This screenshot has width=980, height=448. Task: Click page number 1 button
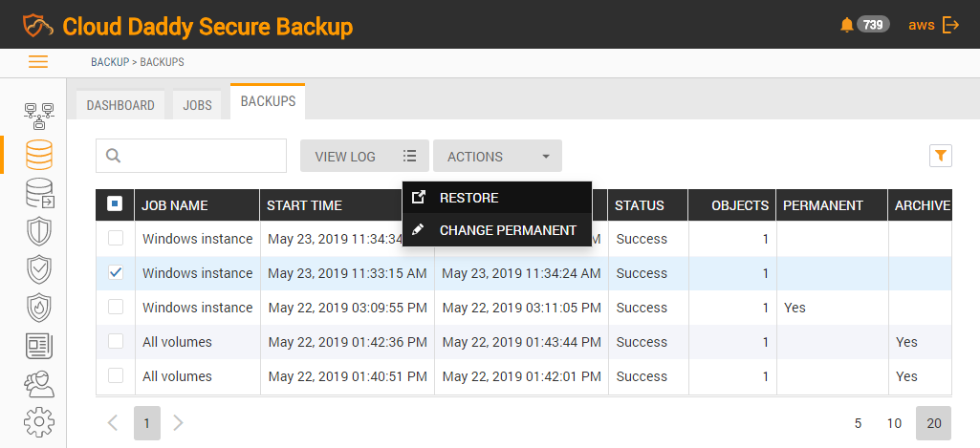tap(147, 423)
